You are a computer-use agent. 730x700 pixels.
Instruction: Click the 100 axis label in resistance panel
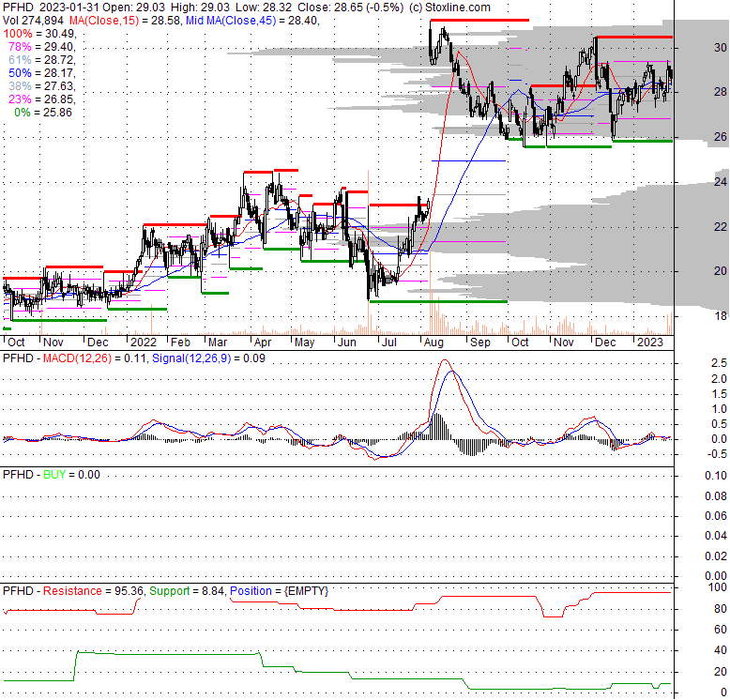point(718,587)
